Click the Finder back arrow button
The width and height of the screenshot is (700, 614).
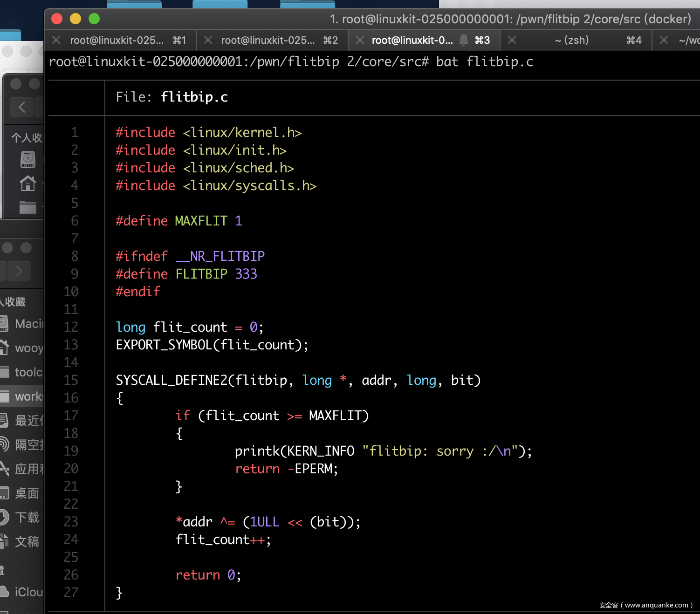22,107
